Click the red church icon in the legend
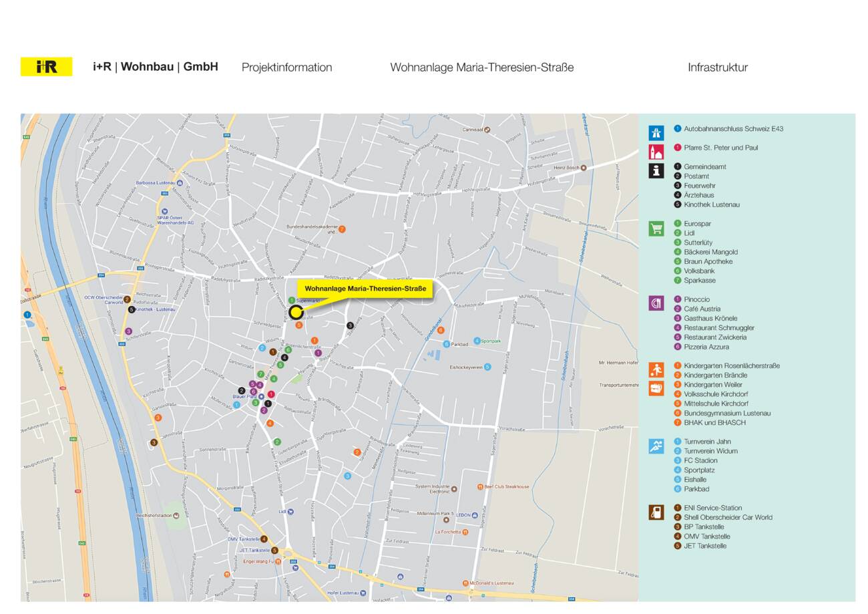 pos(656,152)
